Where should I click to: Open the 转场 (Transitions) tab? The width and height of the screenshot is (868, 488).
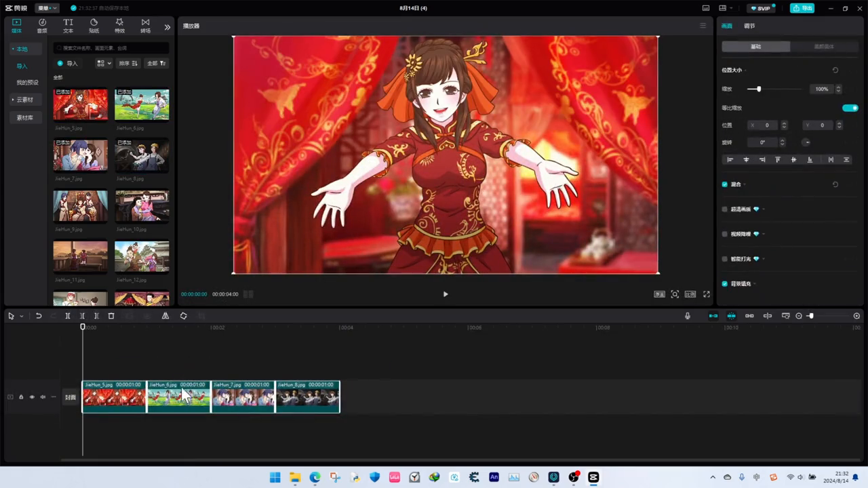point(145,26)
